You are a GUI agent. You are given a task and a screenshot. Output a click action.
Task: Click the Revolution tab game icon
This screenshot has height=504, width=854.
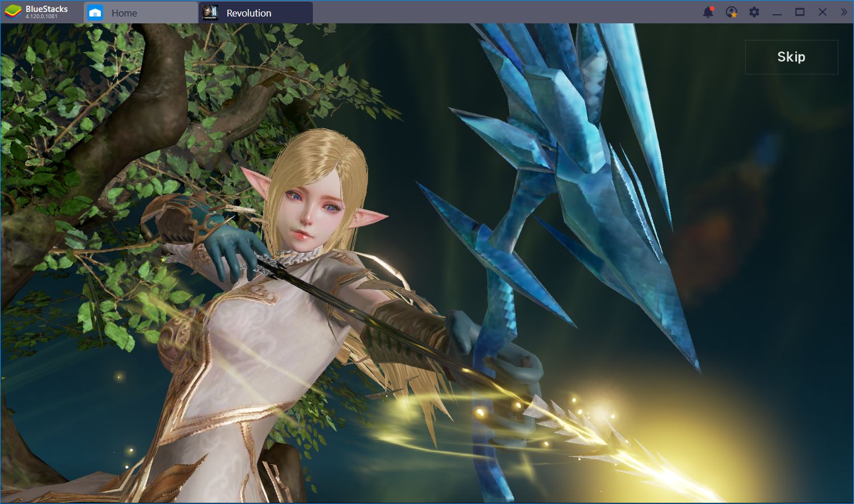(210, 13)
